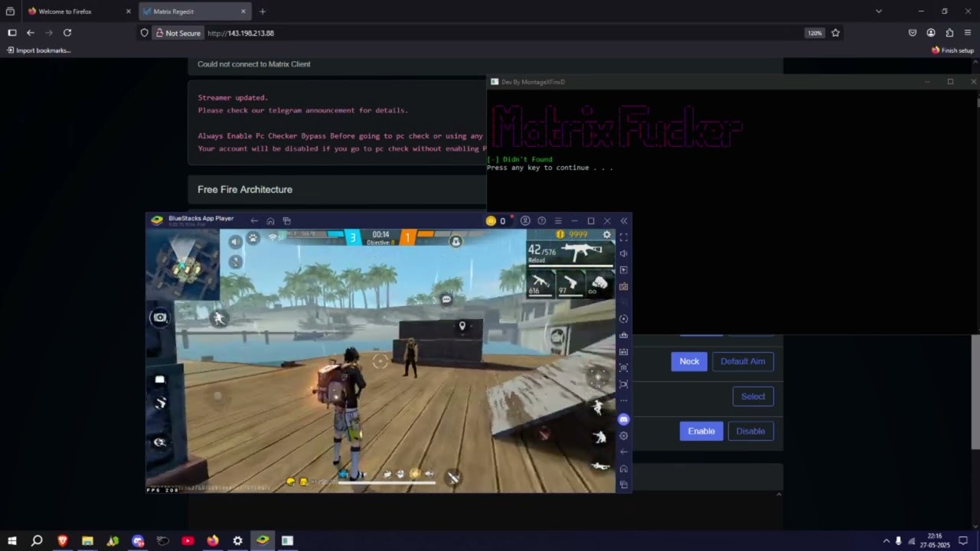This screenshot has height=551, width=980.
Task: Go back in Firefox navigation
Action: pos(31,33)
